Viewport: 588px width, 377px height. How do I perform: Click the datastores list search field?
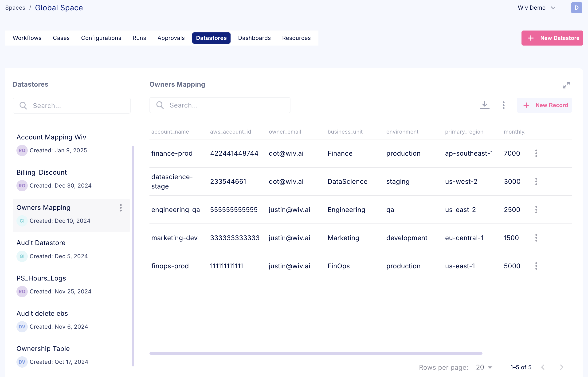tap(72, 106)
